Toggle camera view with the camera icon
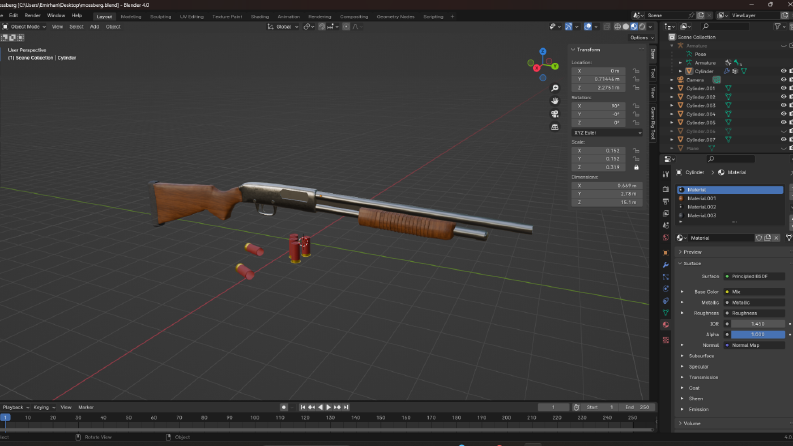 coord(555,114)
